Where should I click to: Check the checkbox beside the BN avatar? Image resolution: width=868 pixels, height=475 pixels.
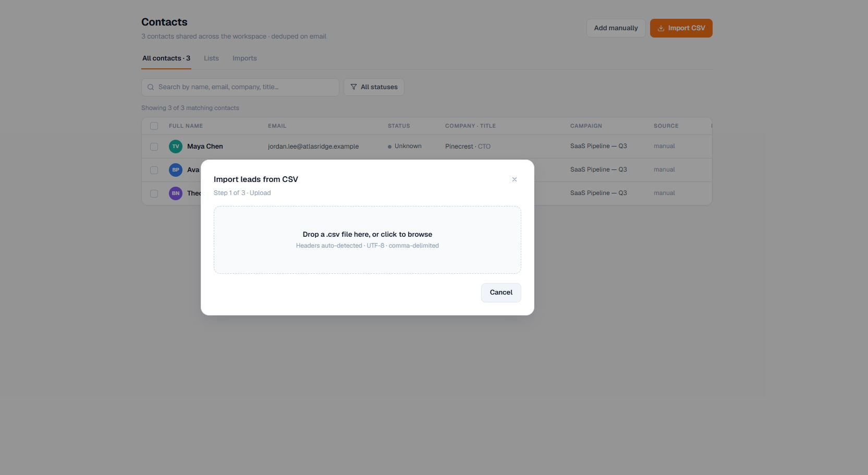[154, 193]
